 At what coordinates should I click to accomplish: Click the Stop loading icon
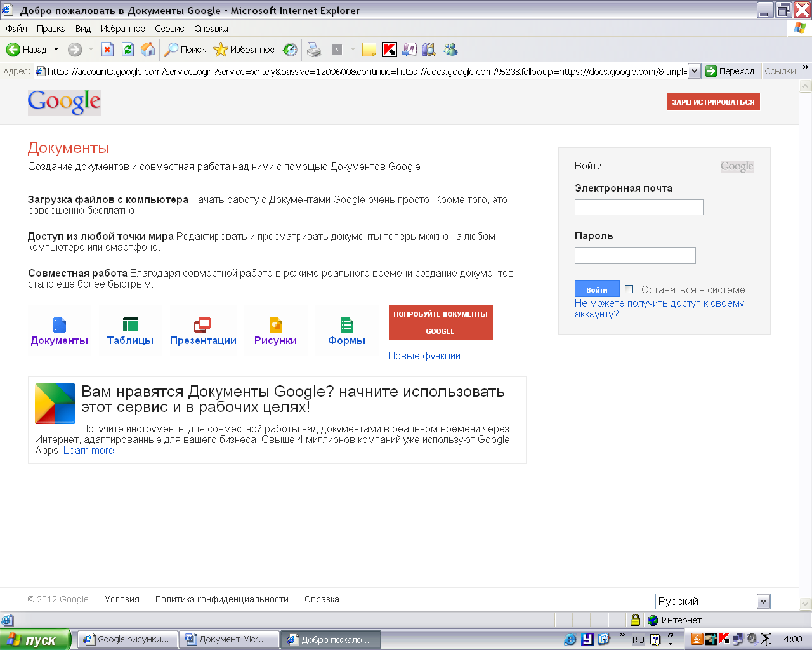point(108,50)
